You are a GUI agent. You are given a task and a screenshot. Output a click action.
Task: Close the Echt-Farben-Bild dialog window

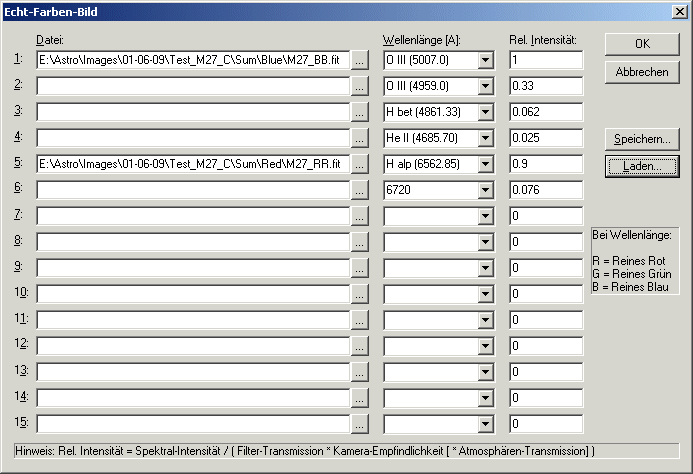click(x=679, y=12)
